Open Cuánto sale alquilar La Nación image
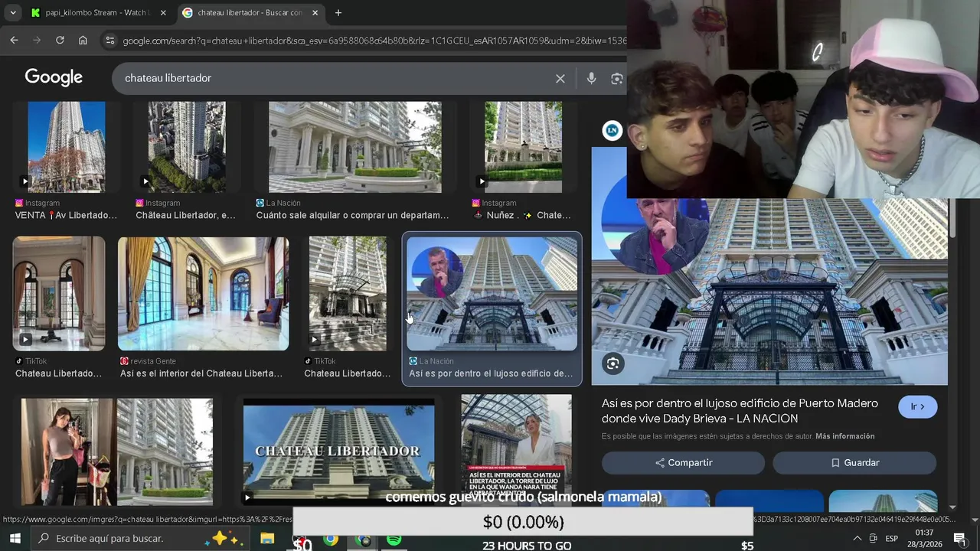The width and height of the screenshot is (980, 551). (355, 147)
